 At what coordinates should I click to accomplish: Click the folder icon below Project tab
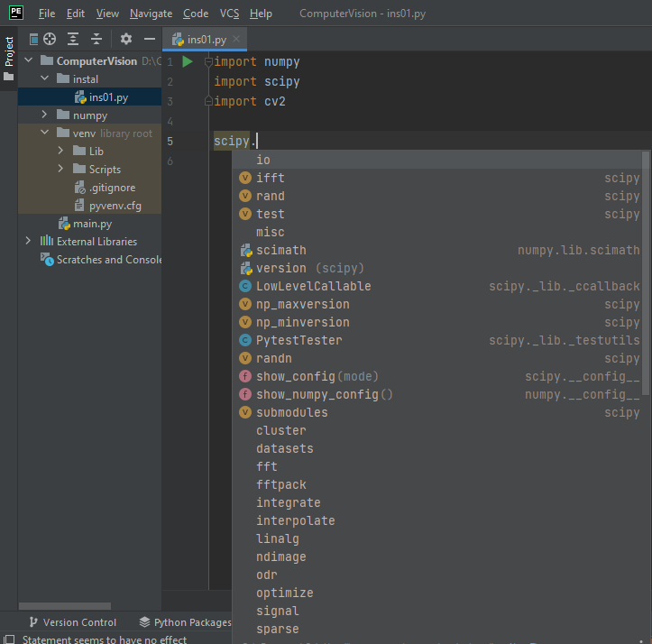point(9,77)
